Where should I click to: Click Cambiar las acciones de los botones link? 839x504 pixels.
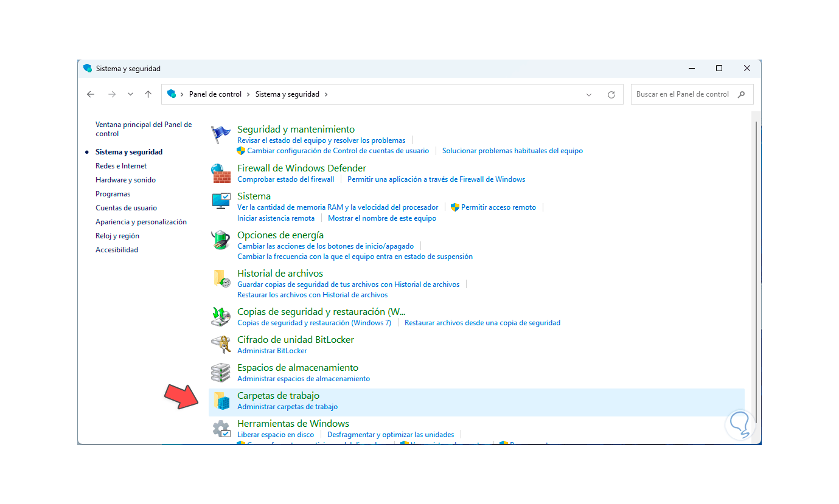point(326,246)
